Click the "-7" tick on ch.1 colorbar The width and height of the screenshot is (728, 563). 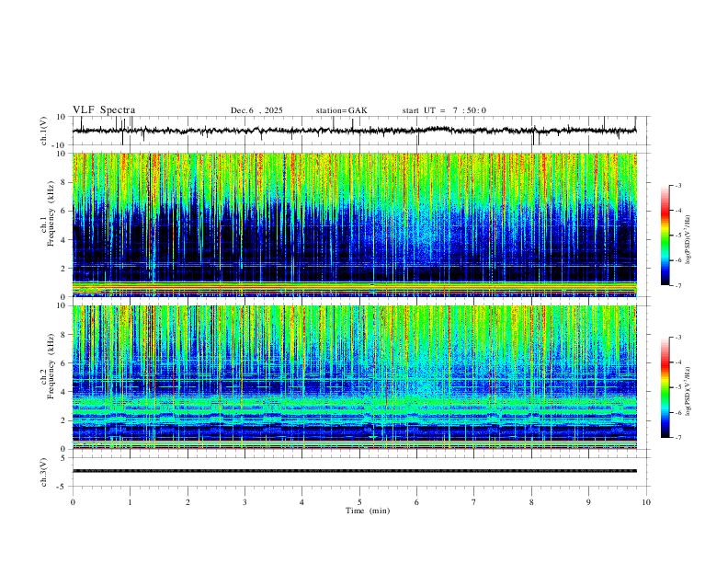[678, 285]
